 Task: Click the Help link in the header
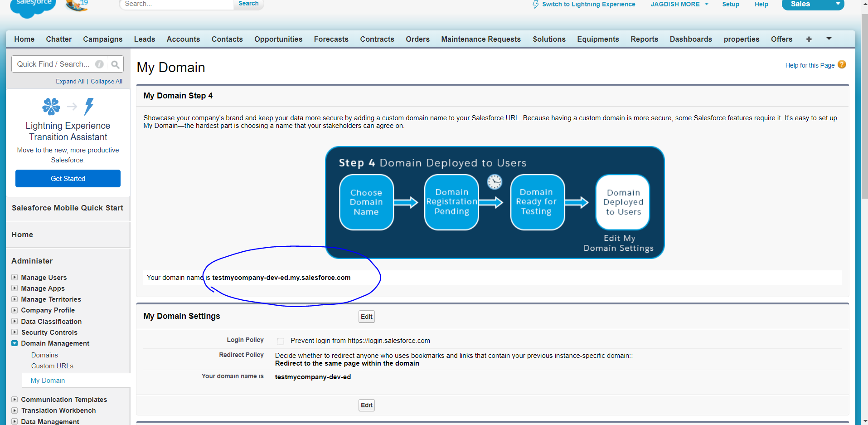click(761, 4)
